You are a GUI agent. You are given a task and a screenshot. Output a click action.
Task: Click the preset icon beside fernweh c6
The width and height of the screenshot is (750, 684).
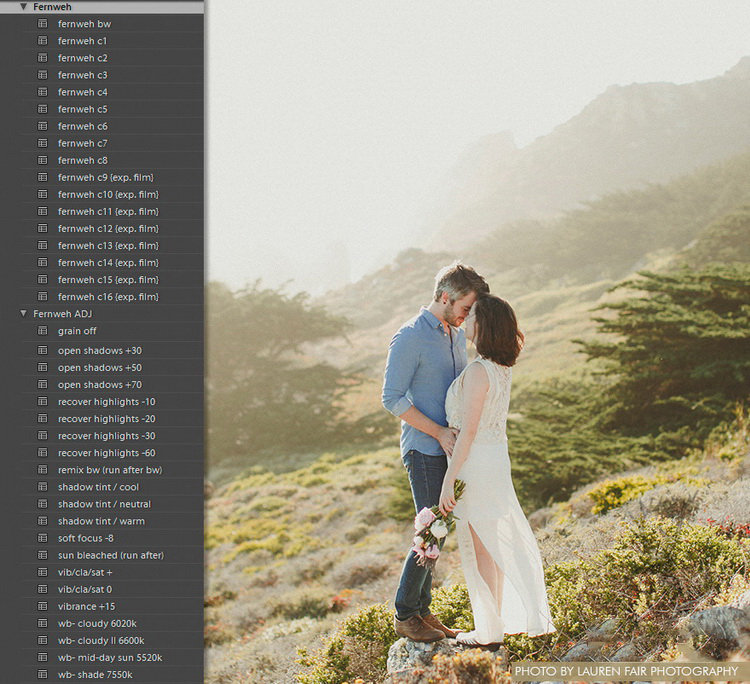[x=43, y=126]
